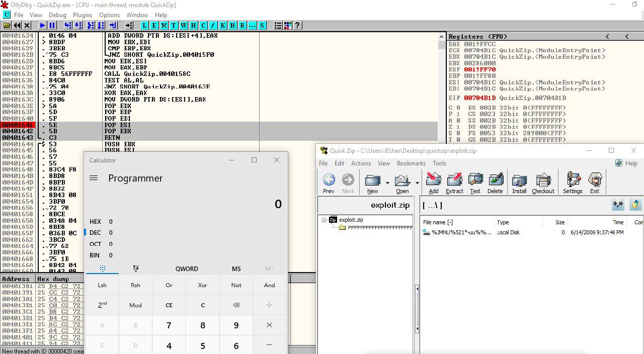Viewport: 644px width, 354px height.
Task: Pause the debugged program in OllyDbg toolbar
Action: click(x=52, y=25)
